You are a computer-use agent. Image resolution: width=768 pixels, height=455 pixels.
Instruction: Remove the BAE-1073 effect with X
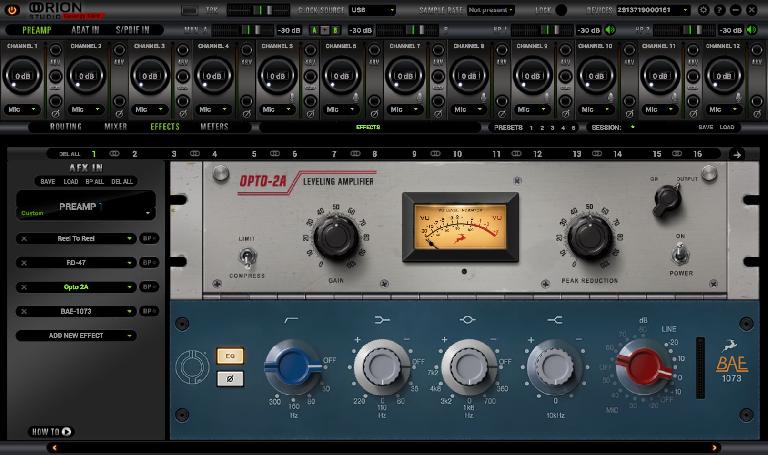pyautogui.click(x=24, y=311)
